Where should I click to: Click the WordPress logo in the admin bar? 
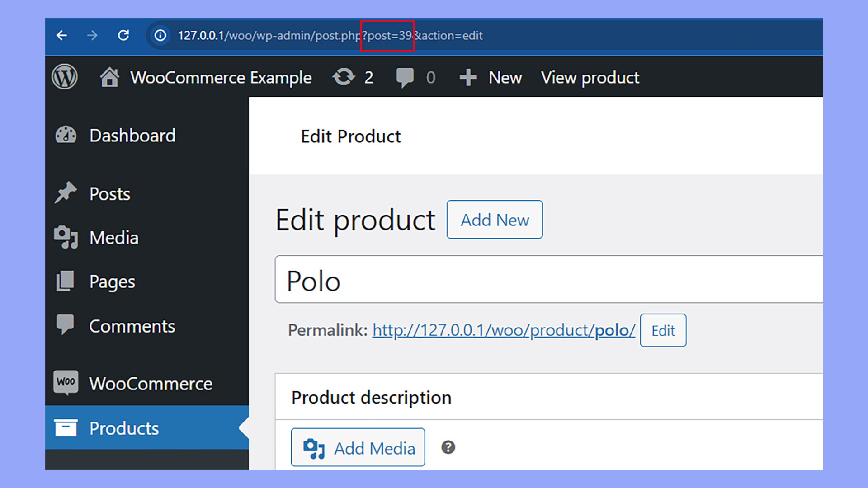pyautogui.click(x=65, y=77)
